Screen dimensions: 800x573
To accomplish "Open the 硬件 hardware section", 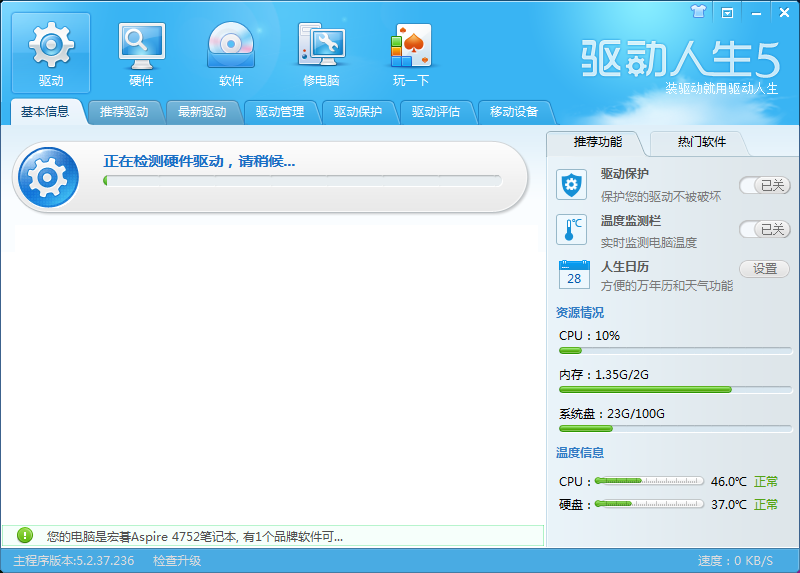I will pyautogui.click(x=141, y=53).
